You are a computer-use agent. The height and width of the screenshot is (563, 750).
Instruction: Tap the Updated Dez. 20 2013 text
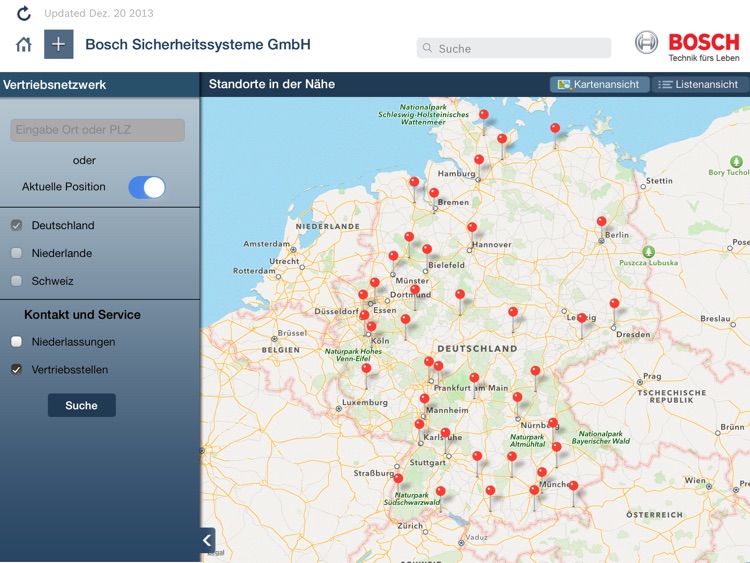coord(99,13)
